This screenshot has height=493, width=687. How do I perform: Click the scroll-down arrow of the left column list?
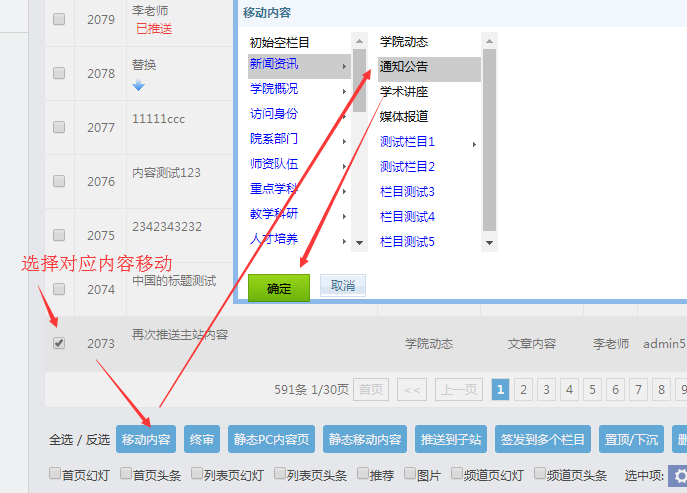[x=358, y=242]
